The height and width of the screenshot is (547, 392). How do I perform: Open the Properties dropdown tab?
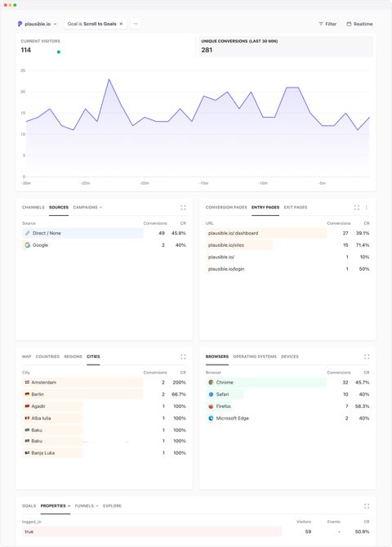click(x=56, y=506)
